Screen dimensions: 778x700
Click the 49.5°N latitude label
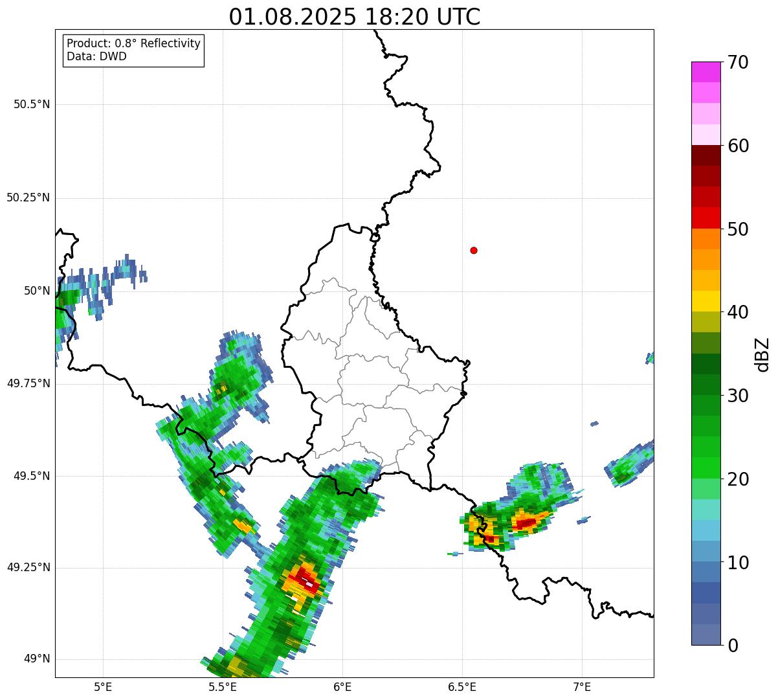tap(32, 476)
